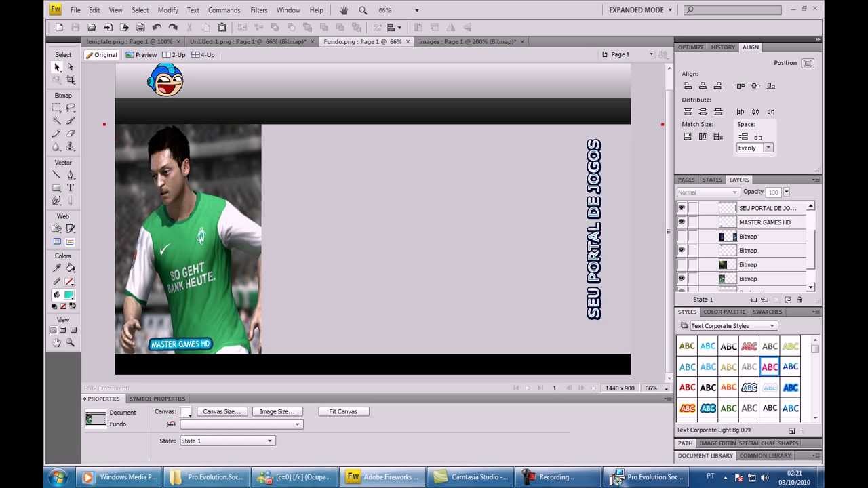Expand the Text Corporate Styles dropdown

pyautogui.click(x=728, y=326)
